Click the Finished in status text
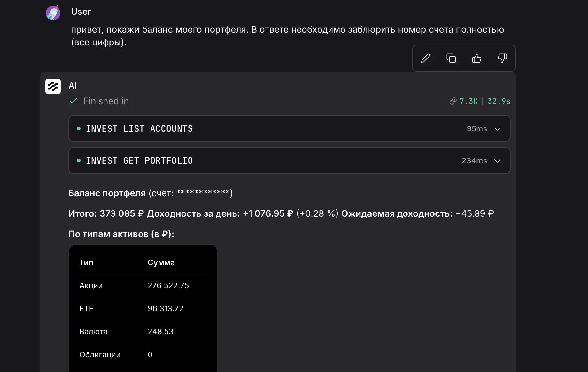Screen dimensions: 588x372 (x=106, y=101)
